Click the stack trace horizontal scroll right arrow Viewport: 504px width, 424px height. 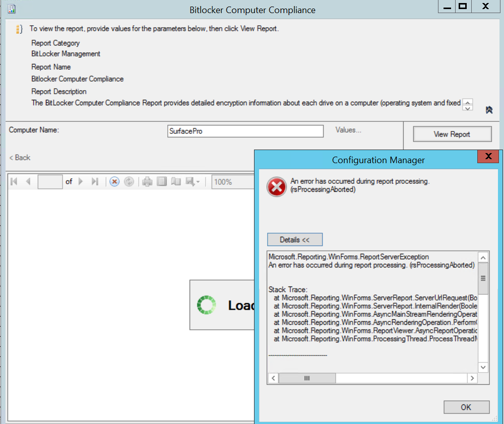pos(472,378)
